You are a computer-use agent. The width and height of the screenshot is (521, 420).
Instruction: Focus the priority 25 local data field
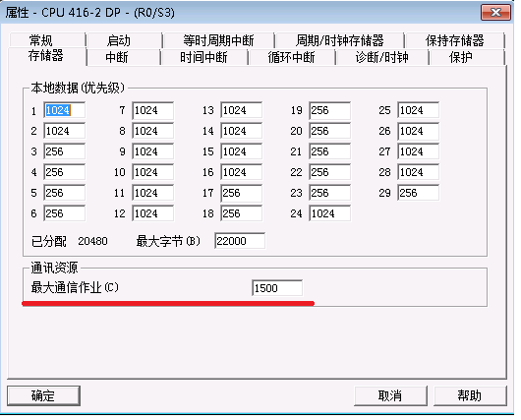coord(418,110)
